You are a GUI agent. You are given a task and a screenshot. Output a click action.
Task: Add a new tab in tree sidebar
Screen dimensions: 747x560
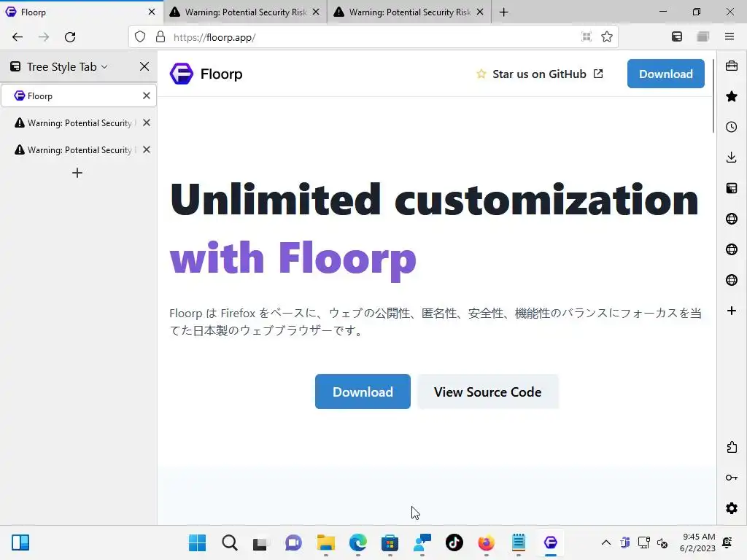(x=77, y=173)
